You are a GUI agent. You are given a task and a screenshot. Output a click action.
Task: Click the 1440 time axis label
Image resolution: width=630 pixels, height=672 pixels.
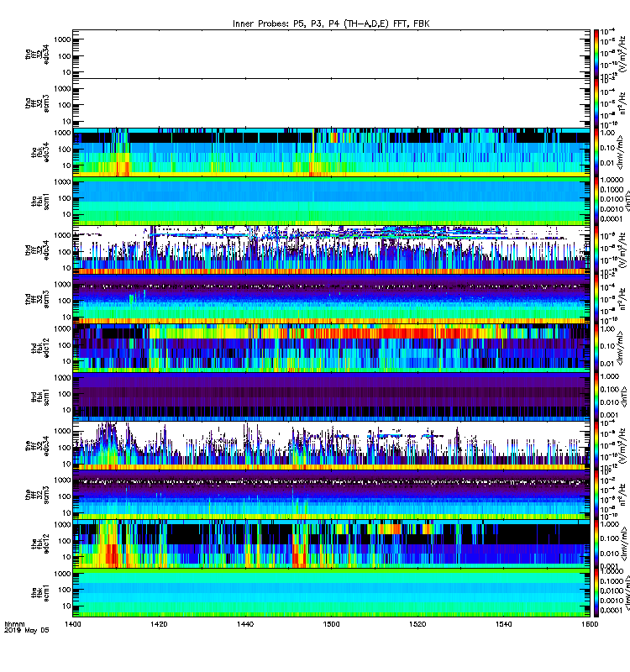245,624
